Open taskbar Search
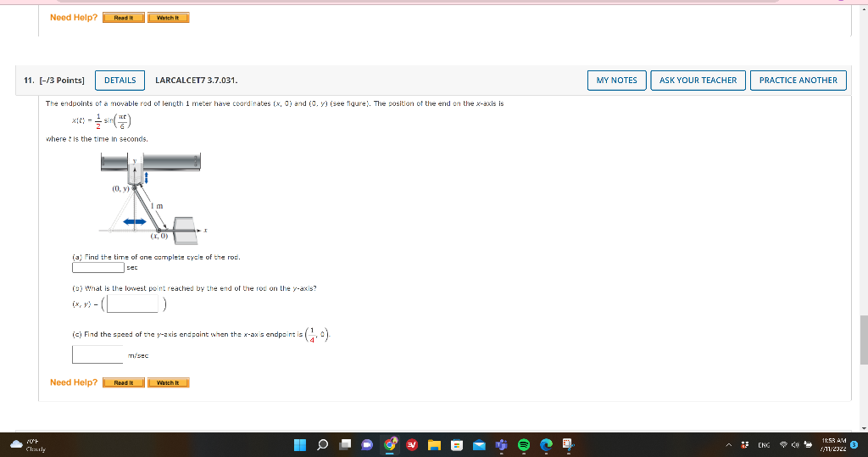Image resolution: width=868 pixels, height=457 pixels. click(323, 445)
